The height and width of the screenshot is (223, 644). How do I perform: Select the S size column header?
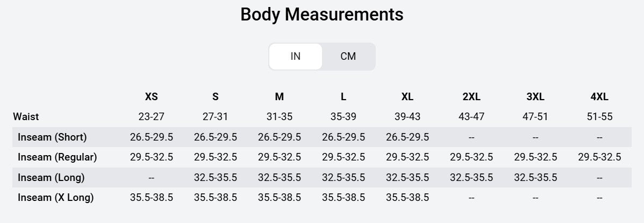(x=216, y=97)
